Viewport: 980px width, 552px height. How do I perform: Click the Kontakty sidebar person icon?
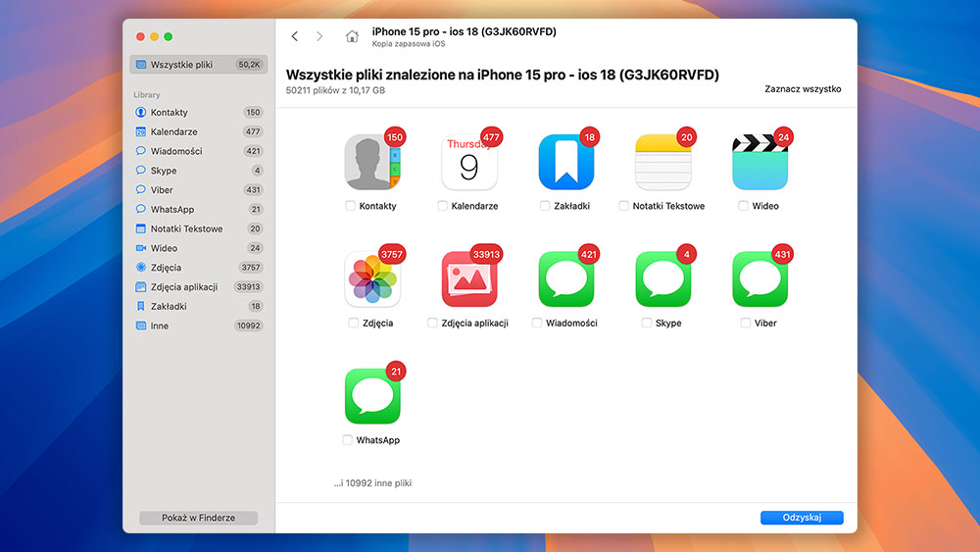coord(140,113)
